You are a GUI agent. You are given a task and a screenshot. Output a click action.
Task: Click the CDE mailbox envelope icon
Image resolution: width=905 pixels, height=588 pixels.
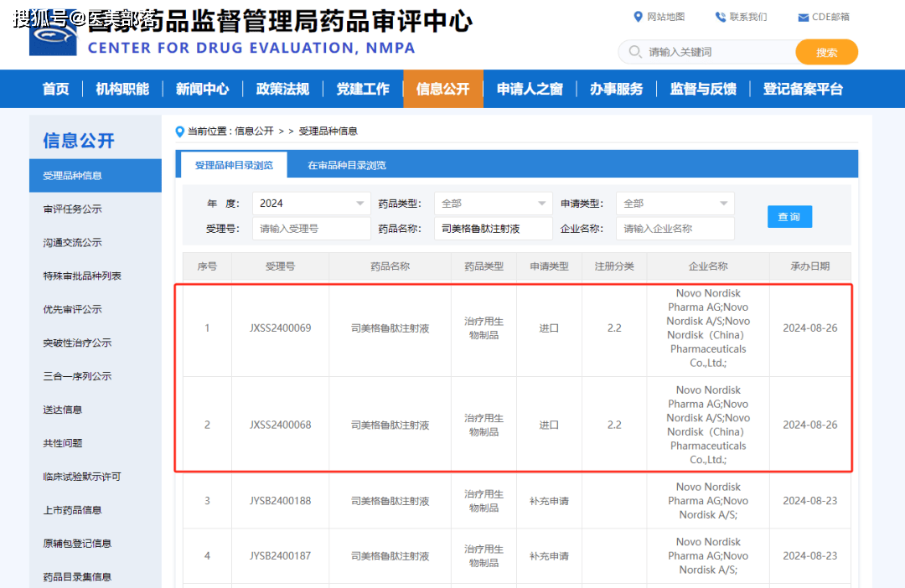tap(803, 18)
